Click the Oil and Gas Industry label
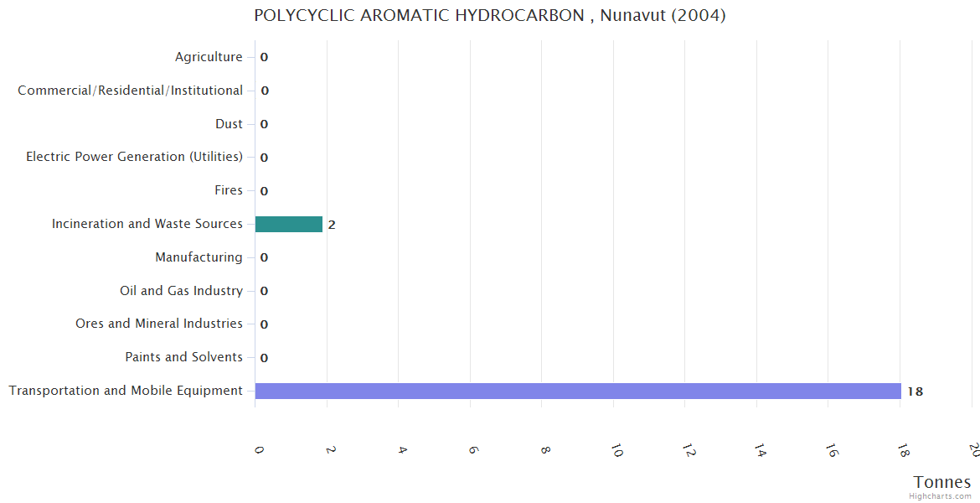Image resolution: width=980 pixels, height=503 pixels. click(x=181, y=291)
